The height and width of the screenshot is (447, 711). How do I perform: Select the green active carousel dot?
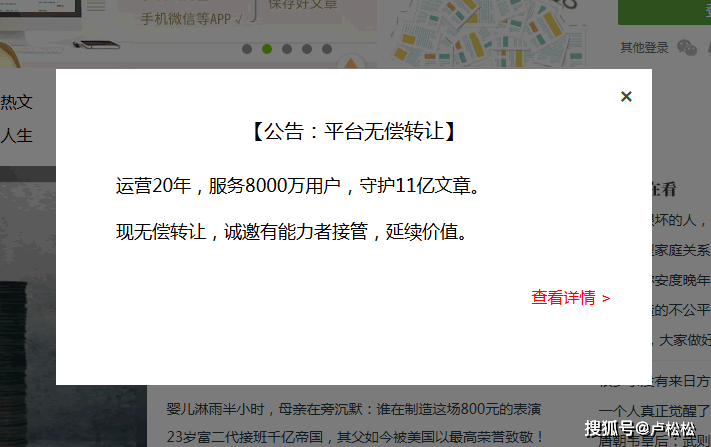[267, 48]
